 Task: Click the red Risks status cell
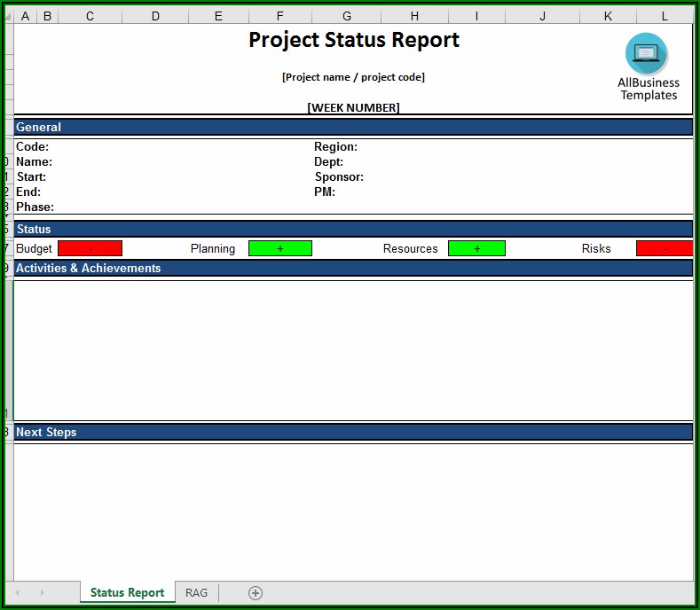click(x=664, y=248)
